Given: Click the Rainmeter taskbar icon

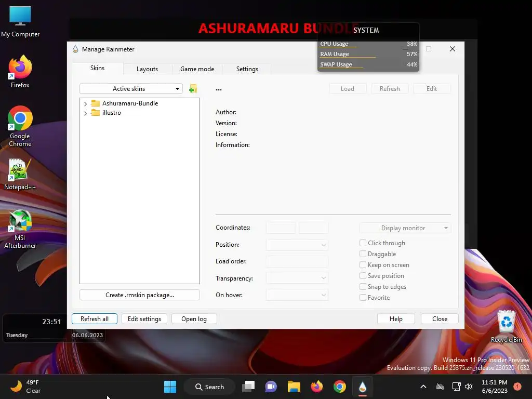Looking at the screenshot, I should click(x=362, y=387).
